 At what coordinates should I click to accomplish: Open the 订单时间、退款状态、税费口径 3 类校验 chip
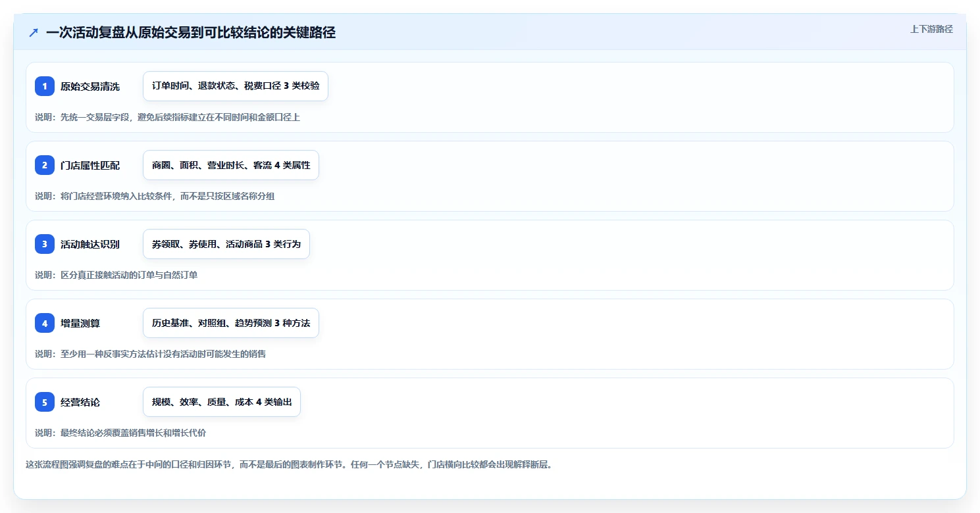pyautogui.click(x=236, y=86)
